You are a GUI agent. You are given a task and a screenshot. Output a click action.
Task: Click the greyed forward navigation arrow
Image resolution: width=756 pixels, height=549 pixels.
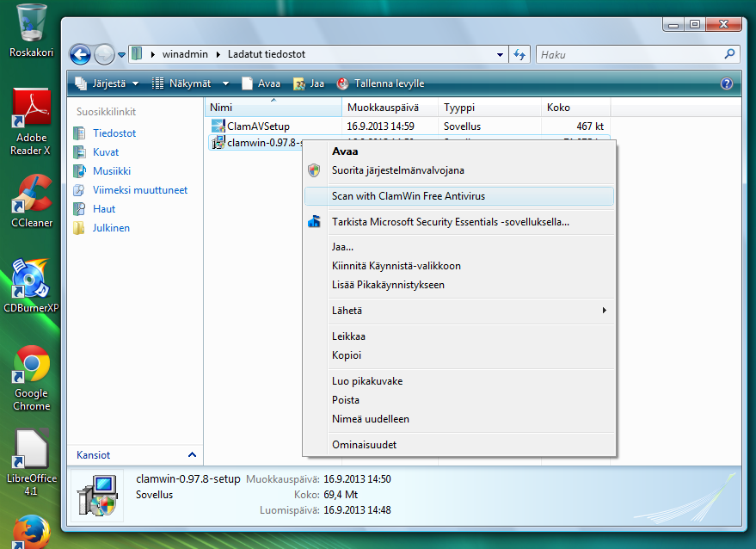(104, 54)
